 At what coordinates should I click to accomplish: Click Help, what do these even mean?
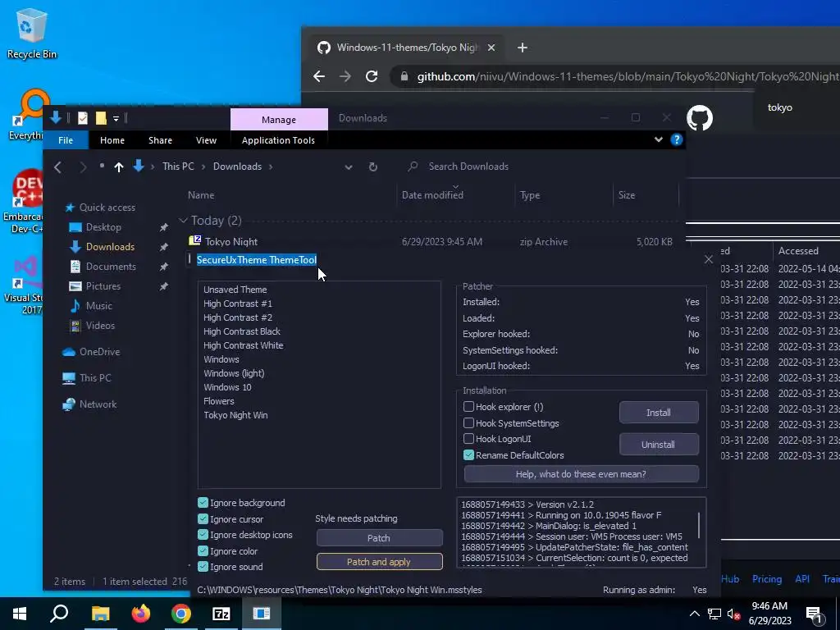pos(581,474)
